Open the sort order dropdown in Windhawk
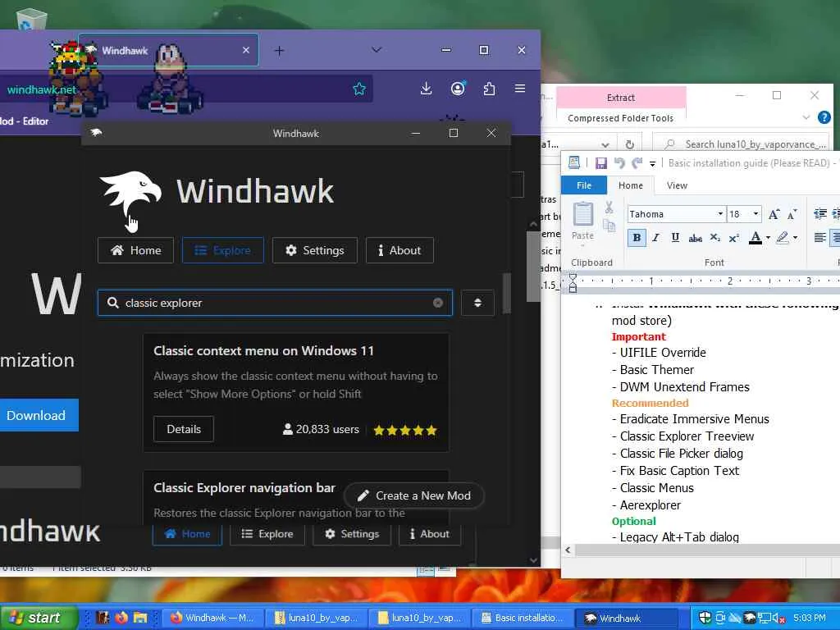 point(477,303)
